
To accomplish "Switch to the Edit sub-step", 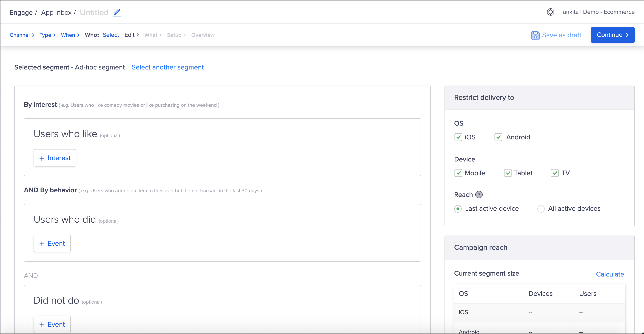I will coord(129,35).
